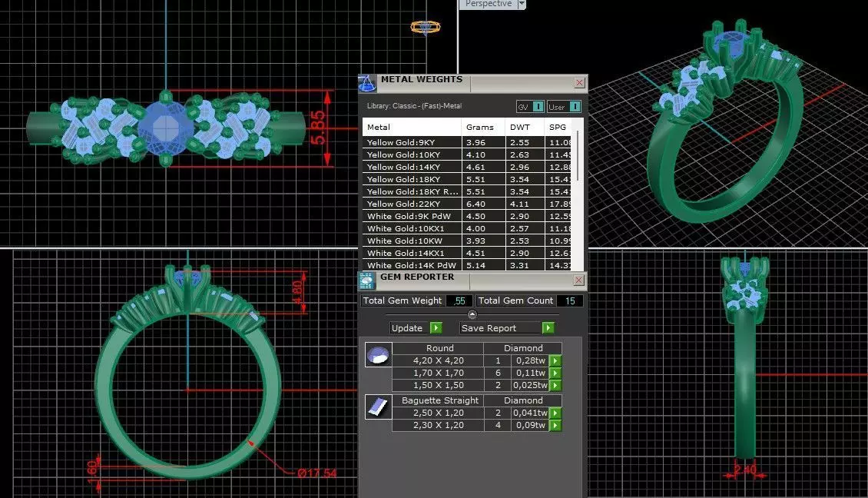Screen dimensions: 868x498
Task: Click the Library: Classic - (Fast)-Metal label
Action: coord(414,106)
